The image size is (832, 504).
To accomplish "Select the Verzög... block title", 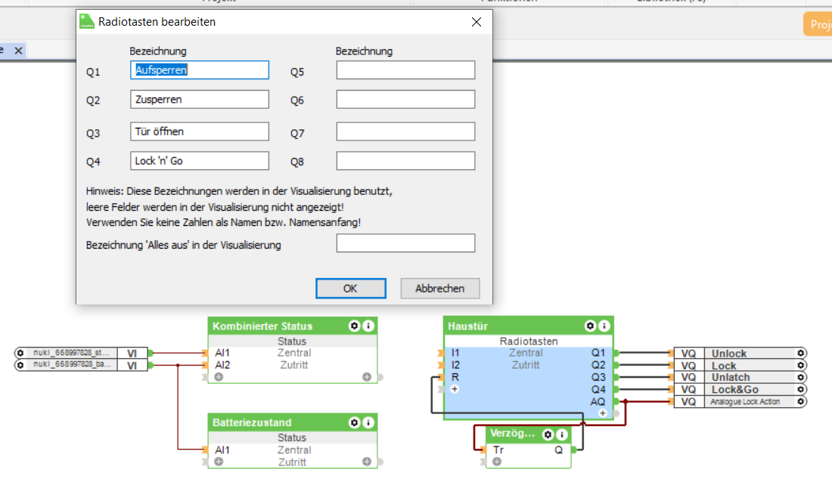I will (x=512, y=434).
